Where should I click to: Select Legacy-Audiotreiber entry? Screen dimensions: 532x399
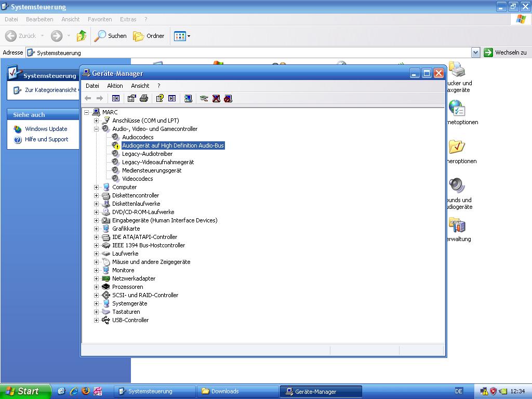pos(147,154)
